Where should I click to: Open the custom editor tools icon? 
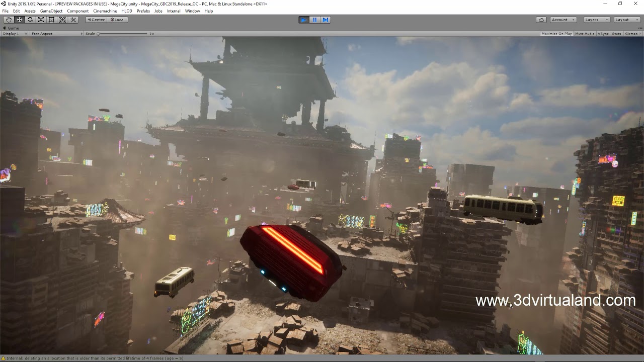(x=73, y=20)
